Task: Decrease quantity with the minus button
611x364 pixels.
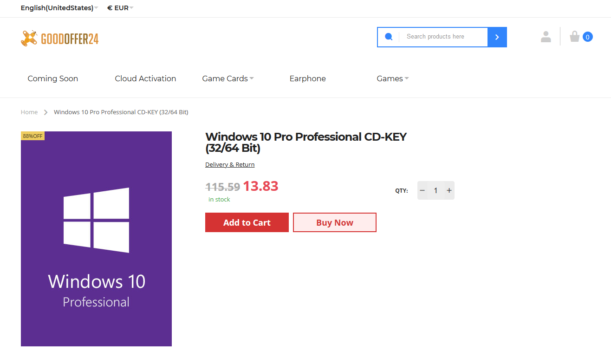Action: pos(422,190)
